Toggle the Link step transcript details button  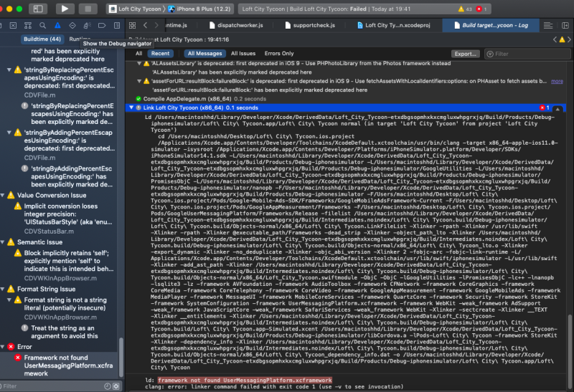pos(557,109)
